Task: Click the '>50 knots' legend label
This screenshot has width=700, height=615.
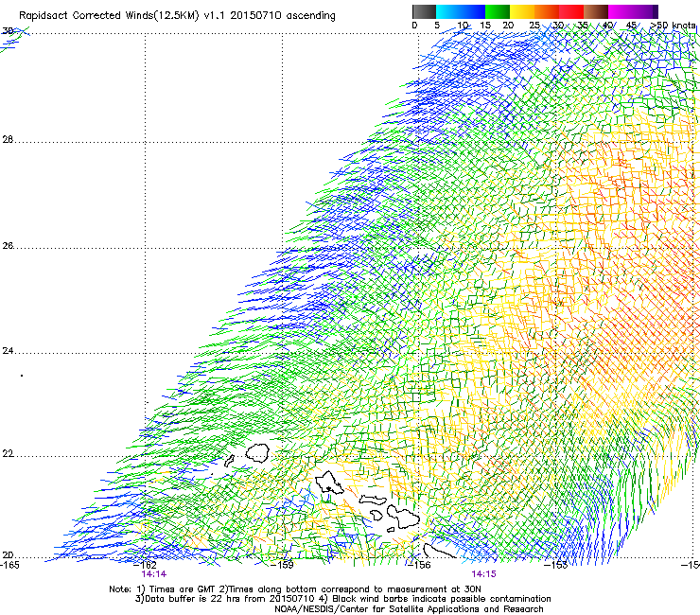Action: tap(674, 26)
